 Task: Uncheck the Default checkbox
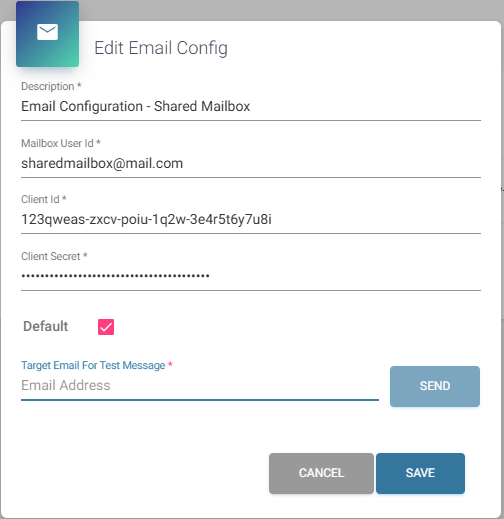point(106,327)
